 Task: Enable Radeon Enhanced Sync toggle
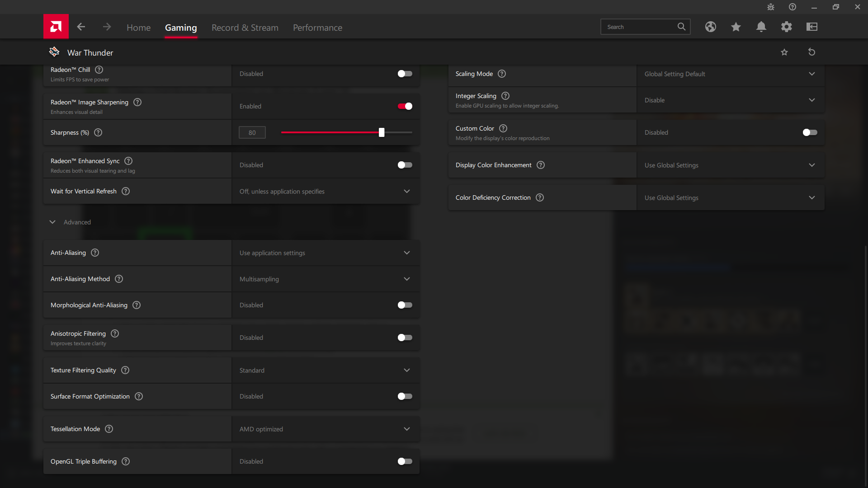click(405, 165)
